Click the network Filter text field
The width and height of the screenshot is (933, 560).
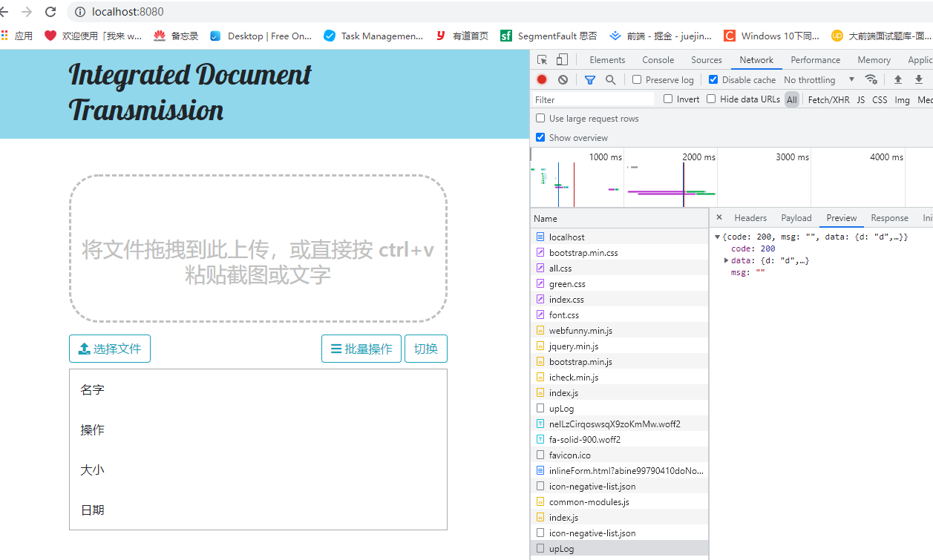[x=594, y=99]
